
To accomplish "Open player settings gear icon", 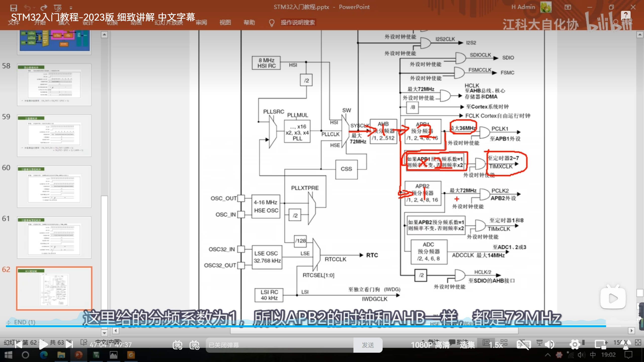I will pos(575,345).
